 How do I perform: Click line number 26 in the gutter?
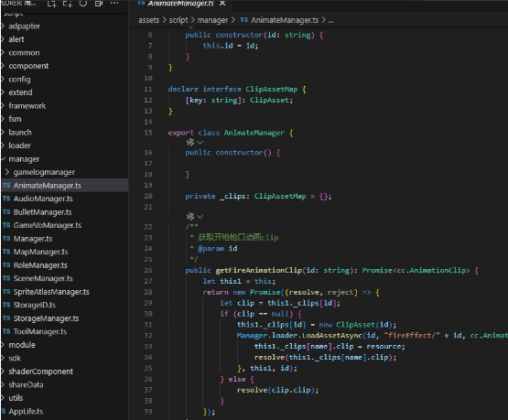click(148, 271)
